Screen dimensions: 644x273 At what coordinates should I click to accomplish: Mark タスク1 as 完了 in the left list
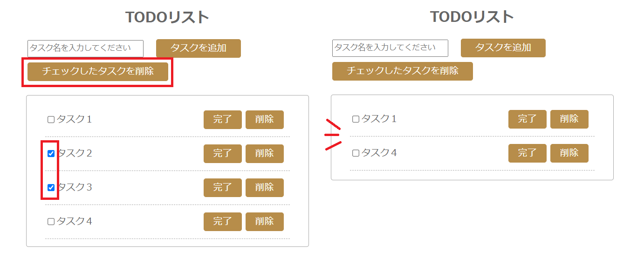222,119
